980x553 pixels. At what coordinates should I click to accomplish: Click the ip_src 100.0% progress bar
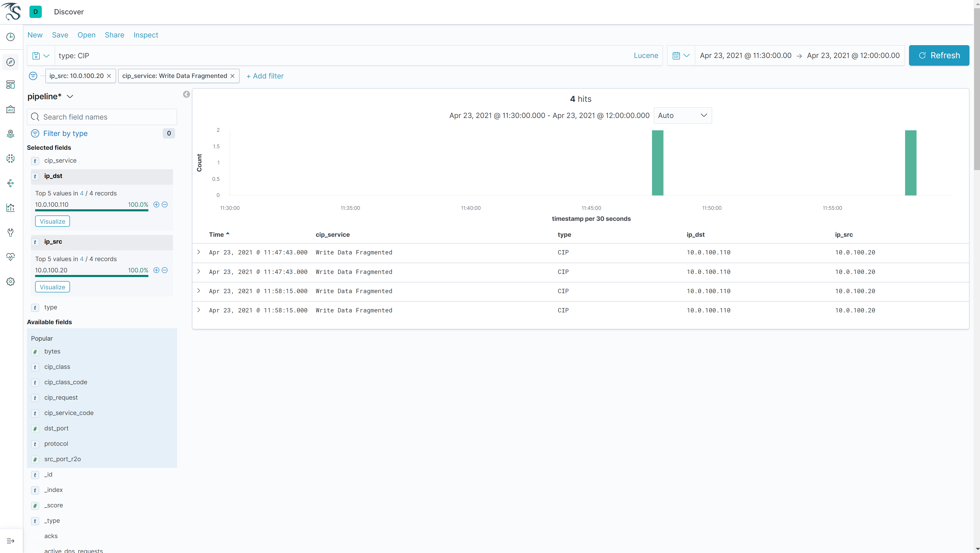92,276
